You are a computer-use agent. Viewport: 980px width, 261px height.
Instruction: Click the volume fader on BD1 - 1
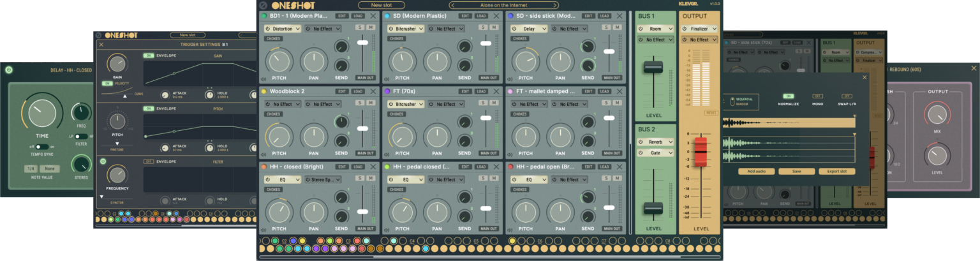[362, 43]
